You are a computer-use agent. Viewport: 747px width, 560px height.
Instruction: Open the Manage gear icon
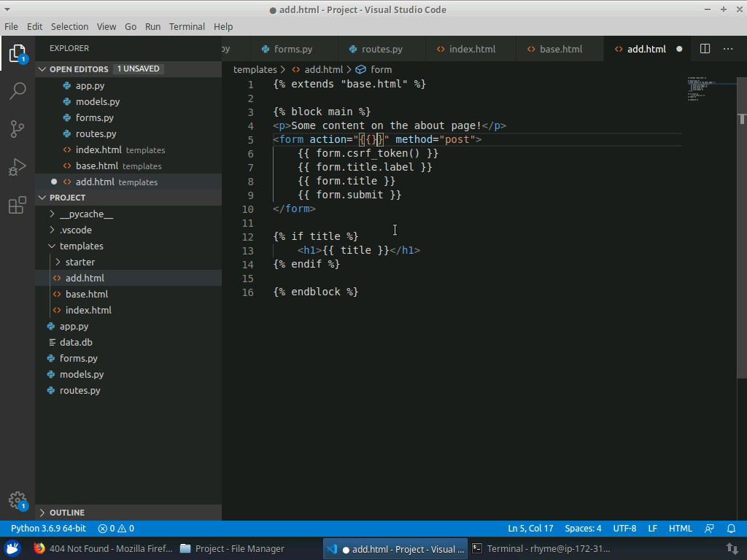point(18,501)
